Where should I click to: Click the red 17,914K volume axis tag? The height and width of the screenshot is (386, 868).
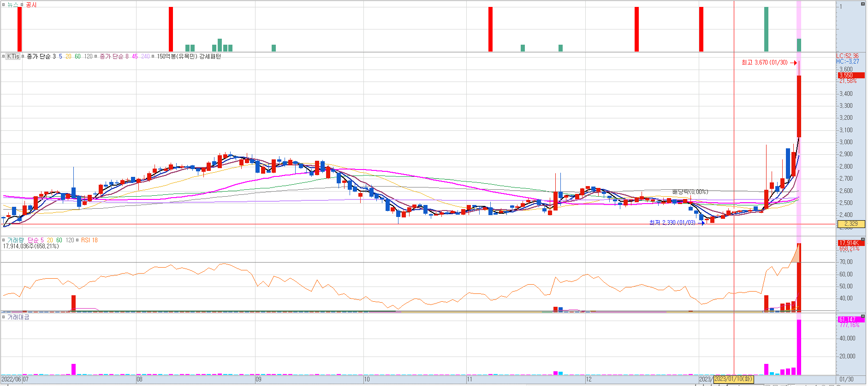pos(851,243)
